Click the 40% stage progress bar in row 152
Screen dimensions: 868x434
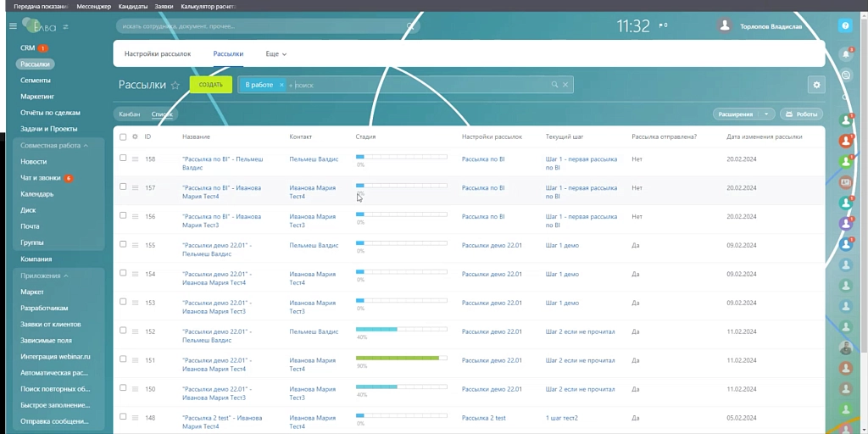401,330
